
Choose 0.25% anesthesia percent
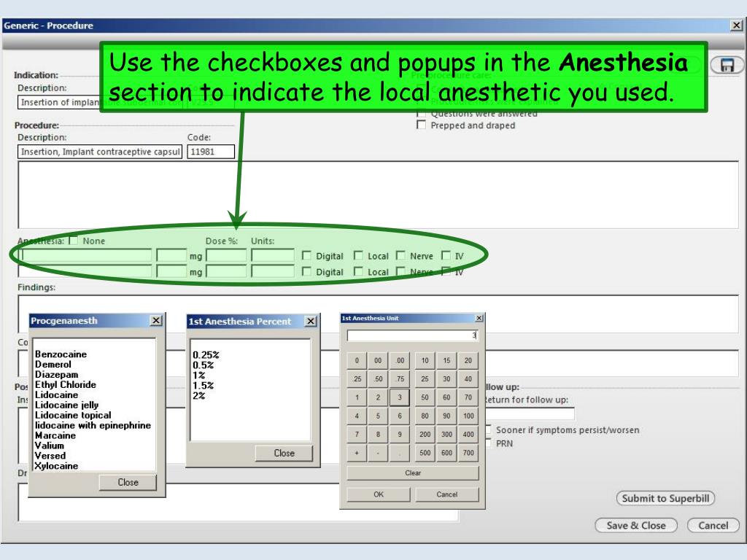(206, 355)
